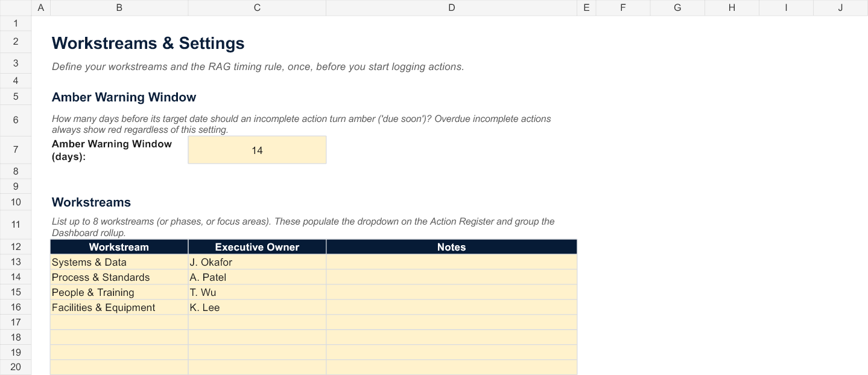Image resolution: width=868 pixels, height=375 pixels.
Task: Select the Notes cell for Facilities & Equipment
Action: pos(452,307)
